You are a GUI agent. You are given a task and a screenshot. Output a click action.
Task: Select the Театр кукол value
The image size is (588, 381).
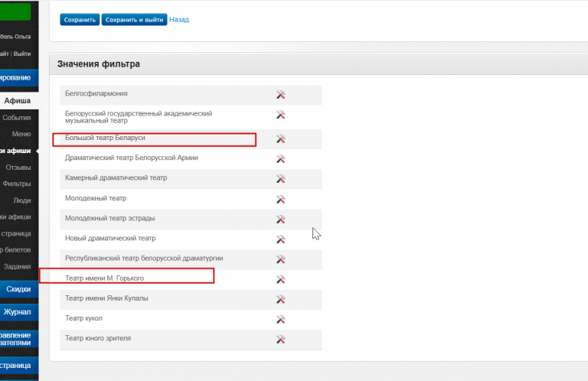[x=83, y=318]
